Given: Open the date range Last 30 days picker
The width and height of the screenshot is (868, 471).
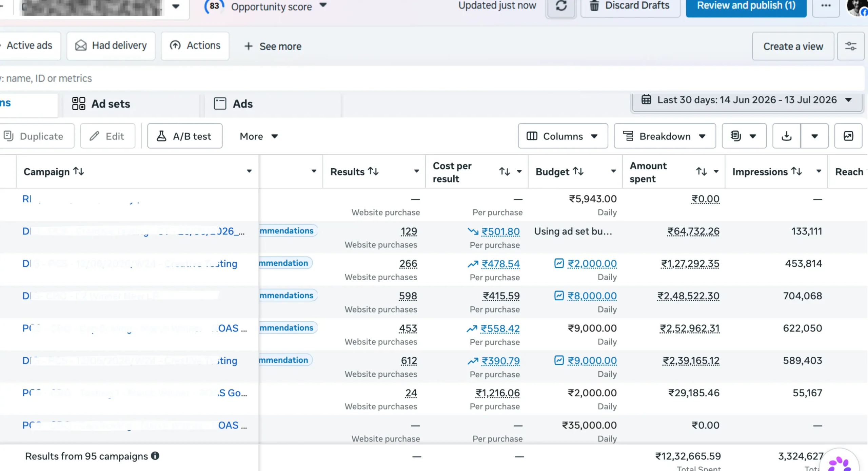Looking at the screenshot, I should click(x=747, y=100).
